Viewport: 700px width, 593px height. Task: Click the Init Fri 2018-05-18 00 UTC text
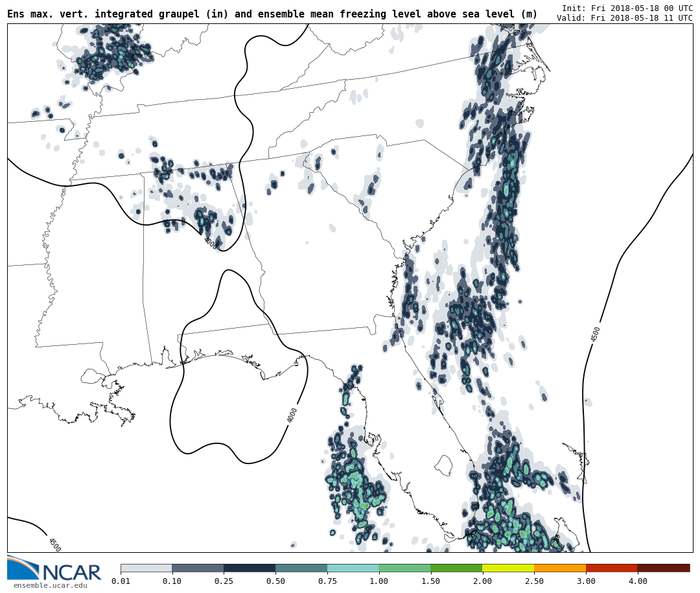pos(627,8)
